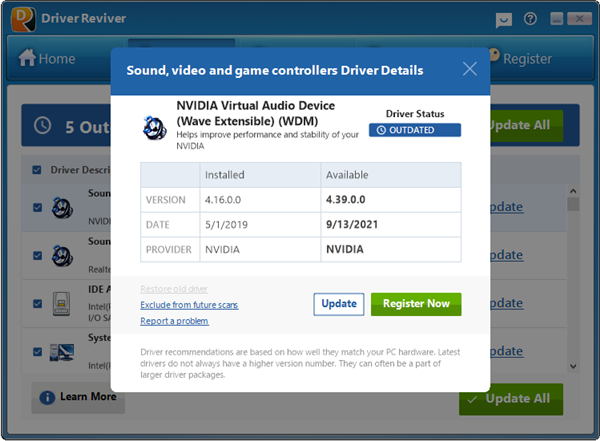
Task: Click the Learn More info icon
Action: pos(47,397)
